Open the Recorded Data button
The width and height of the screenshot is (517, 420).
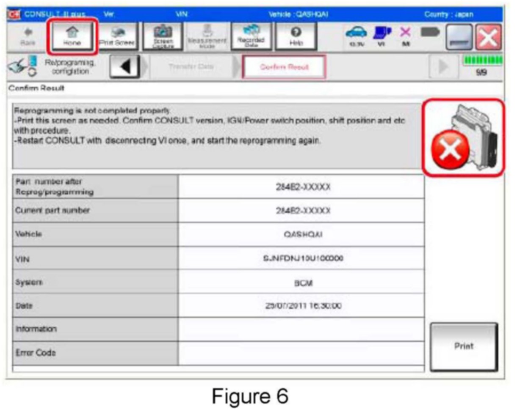click(x=251, y=36)
